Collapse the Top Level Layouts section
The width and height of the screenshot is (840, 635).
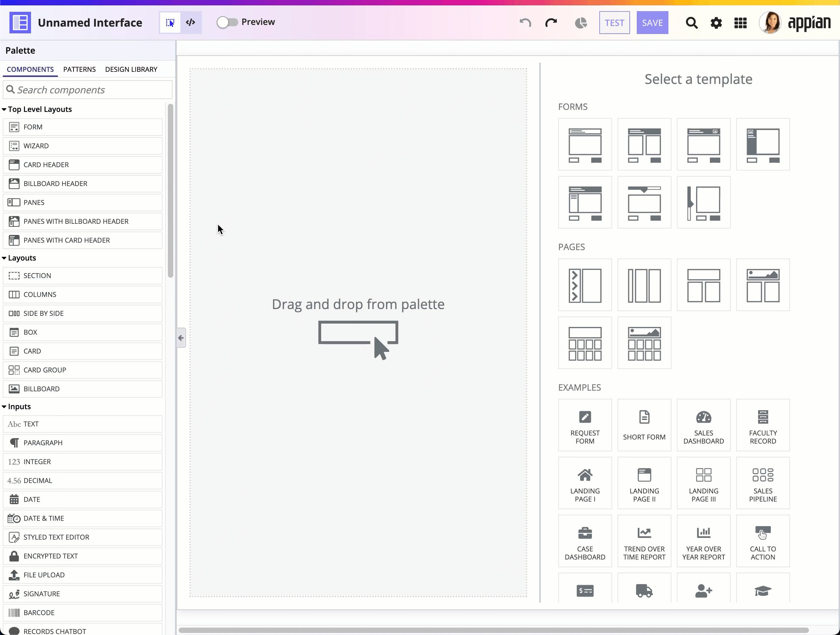click(x=37, y=109)
